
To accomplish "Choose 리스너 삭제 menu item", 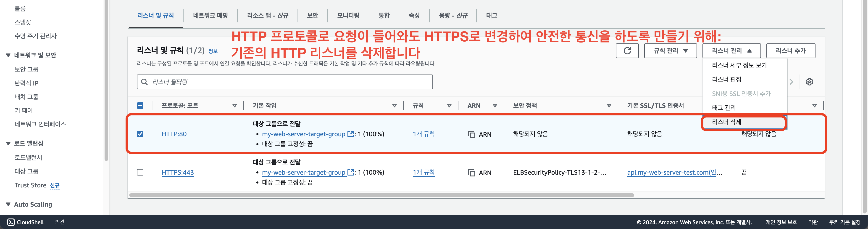I will [x=745, y=122].
